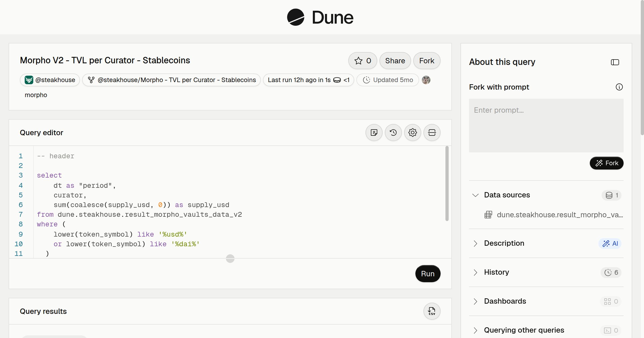Viewport: 644px width, 338px height.
Task: Open forked-from query @steakhouse/Morpho link
Action: [171, 80]
